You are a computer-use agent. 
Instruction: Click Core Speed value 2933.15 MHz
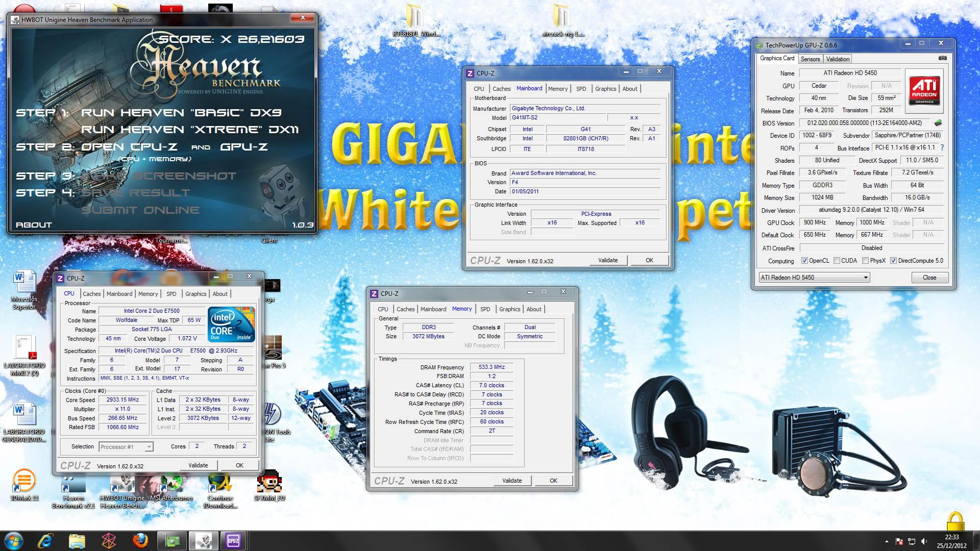point(122,400)
